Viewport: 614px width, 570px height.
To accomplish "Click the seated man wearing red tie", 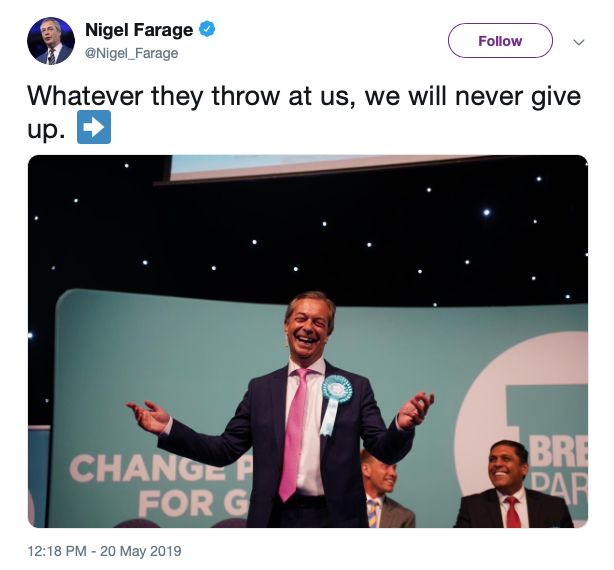I will [x=511, y=485].
